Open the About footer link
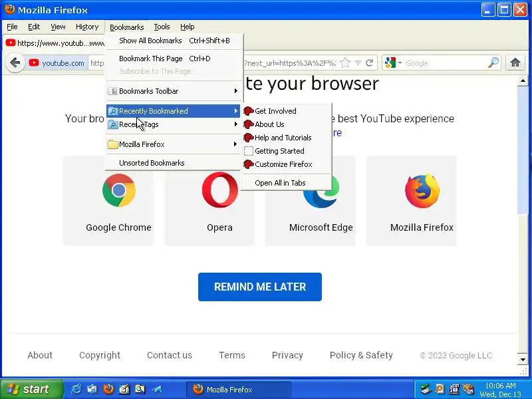Screen dimensions: 532x399 point(40,355)
